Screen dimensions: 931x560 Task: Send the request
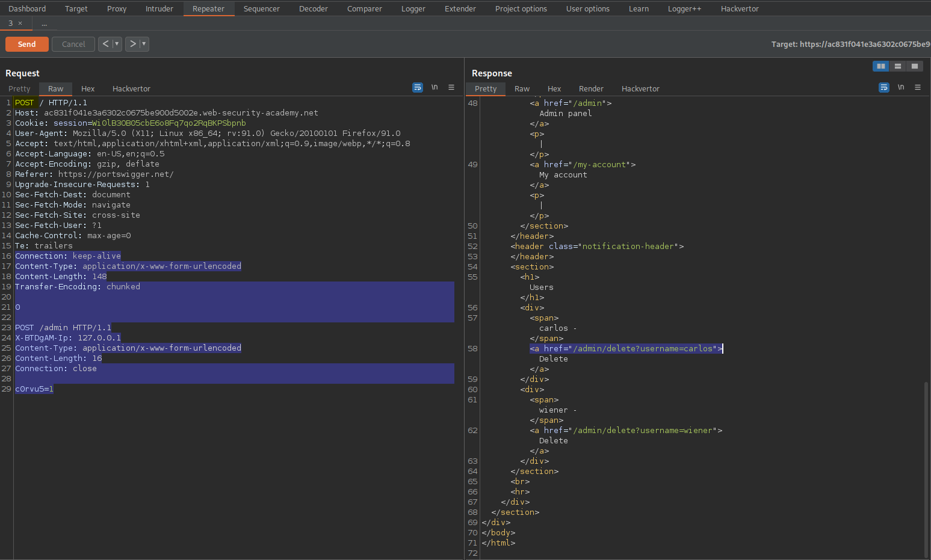click(x=27, y=44)
